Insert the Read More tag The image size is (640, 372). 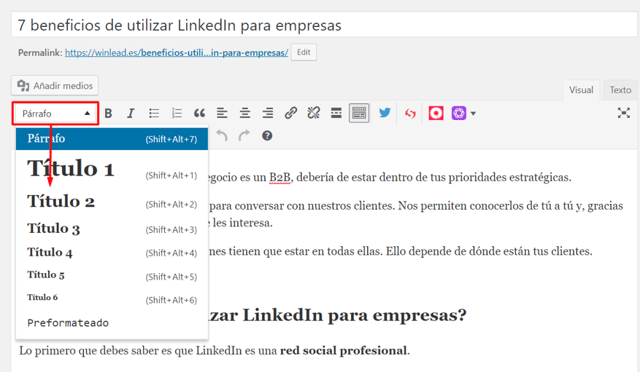tap(336, 113)
